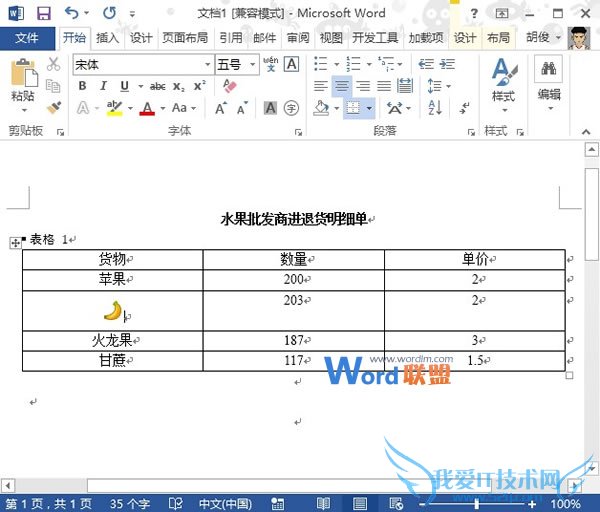This screenshot has height=512, width=600.
Task: Apply character border icon
Action: pyautogui.click(x=292, y=64)
